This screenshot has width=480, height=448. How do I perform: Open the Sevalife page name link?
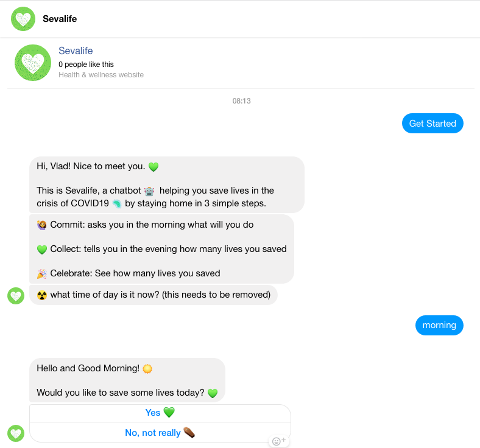click(x=76, y=51)
